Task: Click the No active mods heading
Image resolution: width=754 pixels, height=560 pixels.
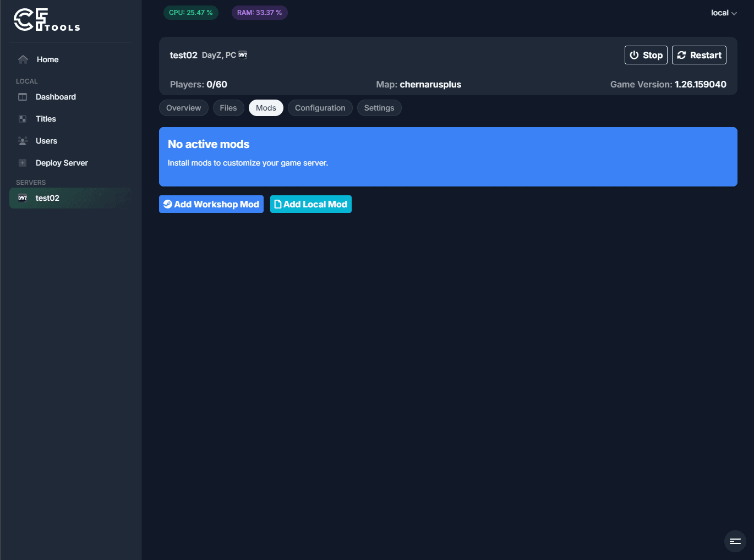Action: pyautogui.click(x=209, y=144)
